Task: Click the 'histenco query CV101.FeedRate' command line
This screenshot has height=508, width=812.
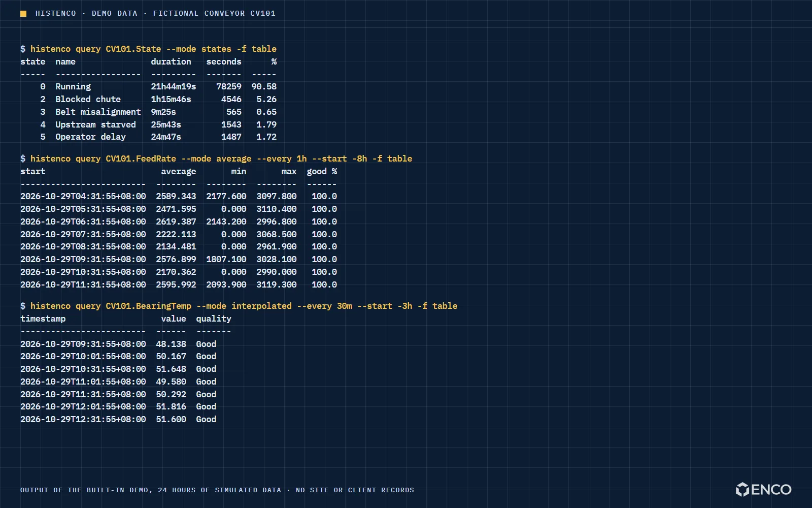Action: [x=216, y=158]
